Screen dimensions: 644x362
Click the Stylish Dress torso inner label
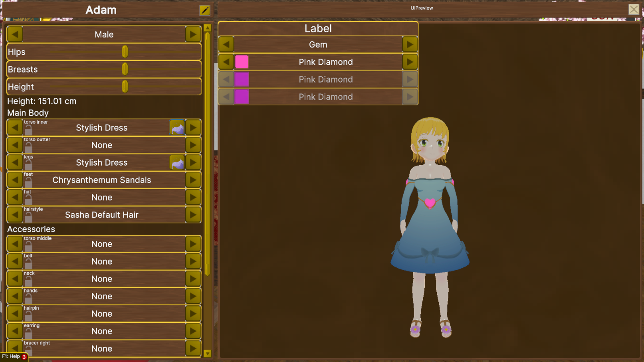click(x=102, y=128)
